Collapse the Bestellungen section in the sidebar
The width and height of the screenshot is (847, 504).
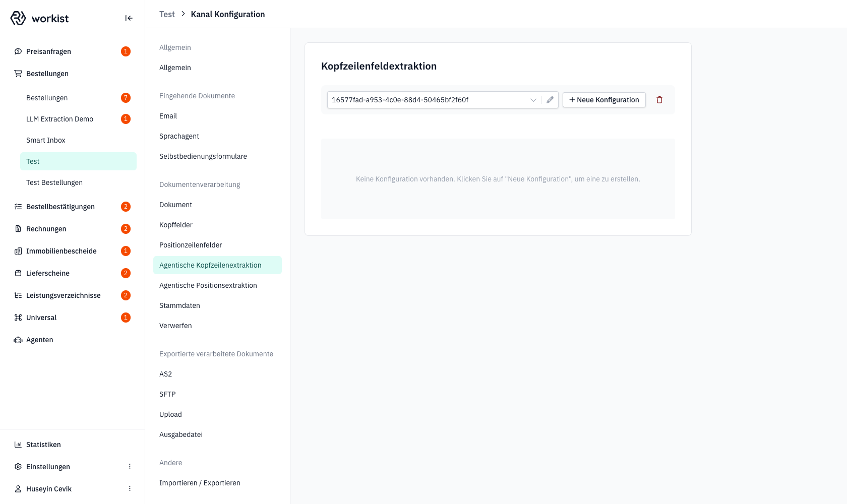(x=47, y=74)
